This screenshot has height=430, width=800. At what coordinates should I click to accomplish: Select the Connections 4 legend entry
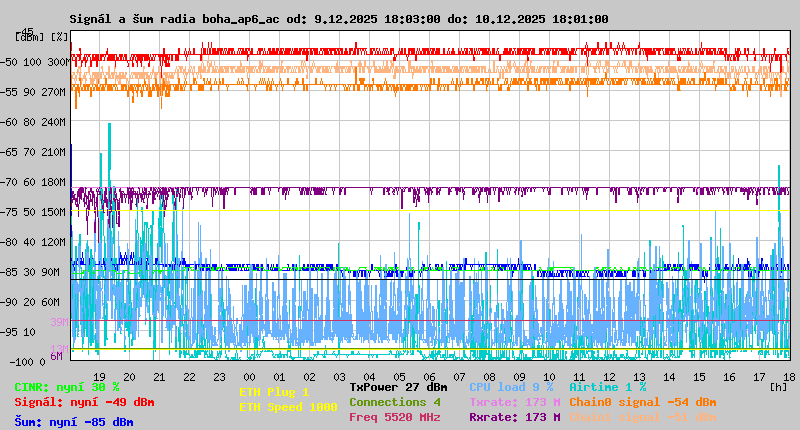395,402
